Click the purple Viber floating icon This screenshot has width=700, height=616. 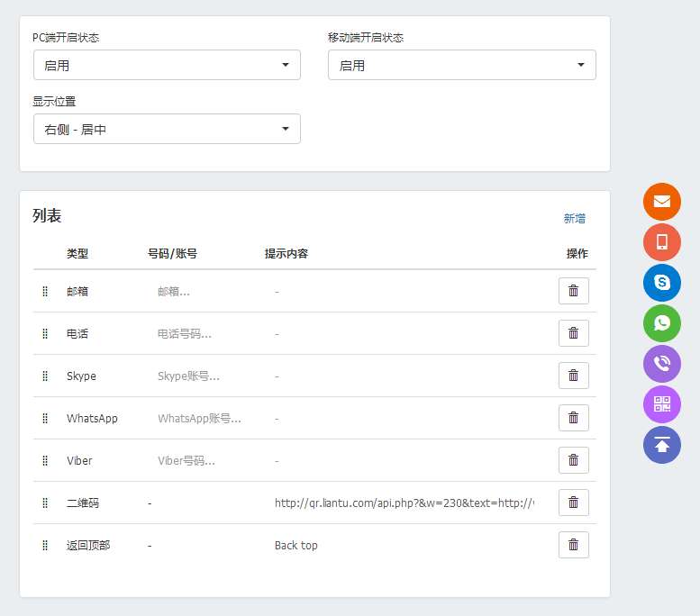point(661,364)
